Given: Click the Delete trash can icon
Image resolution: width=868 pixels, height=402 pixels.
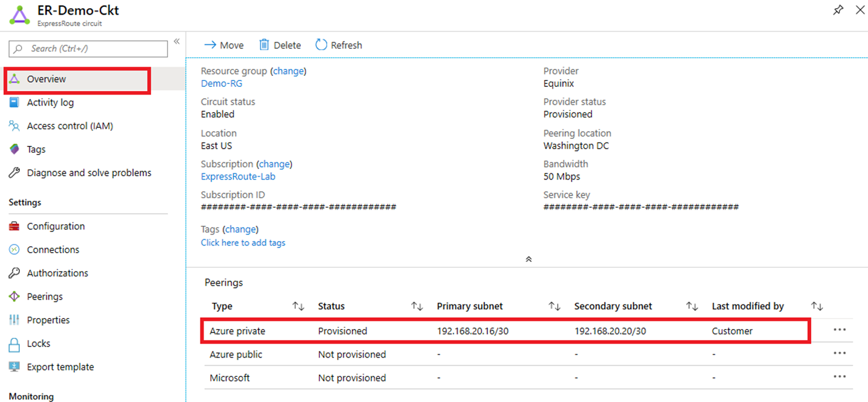Looking at the screenshot, I should (x=264, y=45).
